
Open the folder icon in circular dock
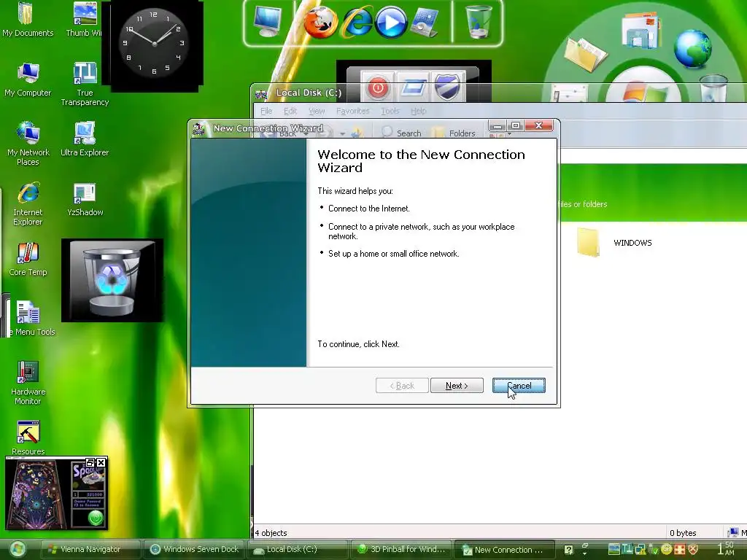pyautogui.click(x=586, y=54)
